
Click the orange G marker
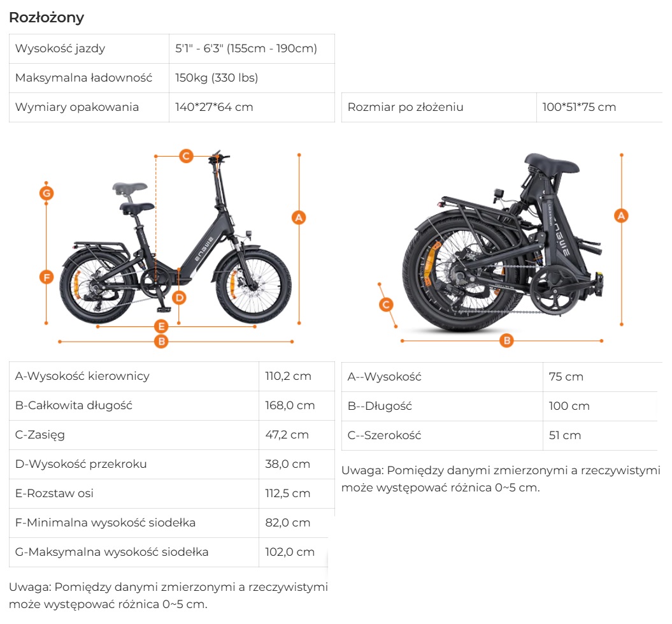pos(46,192)
